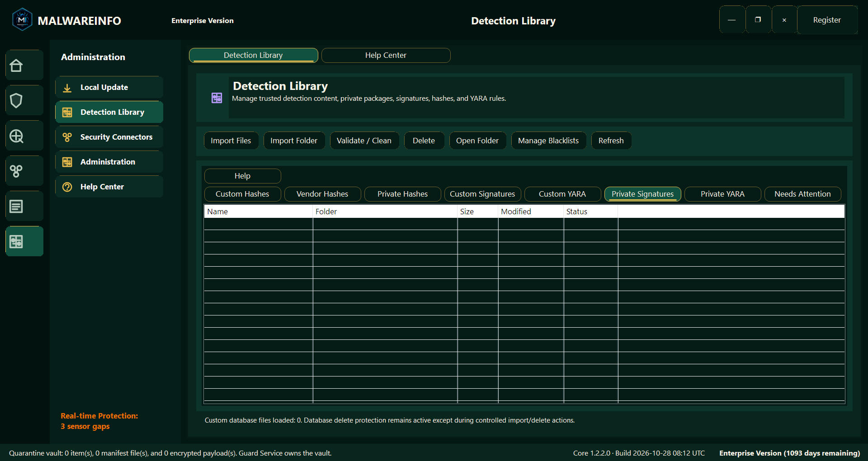Click Import Folder button
This screenshot has width=868, height=461.
tap(294, 141)
